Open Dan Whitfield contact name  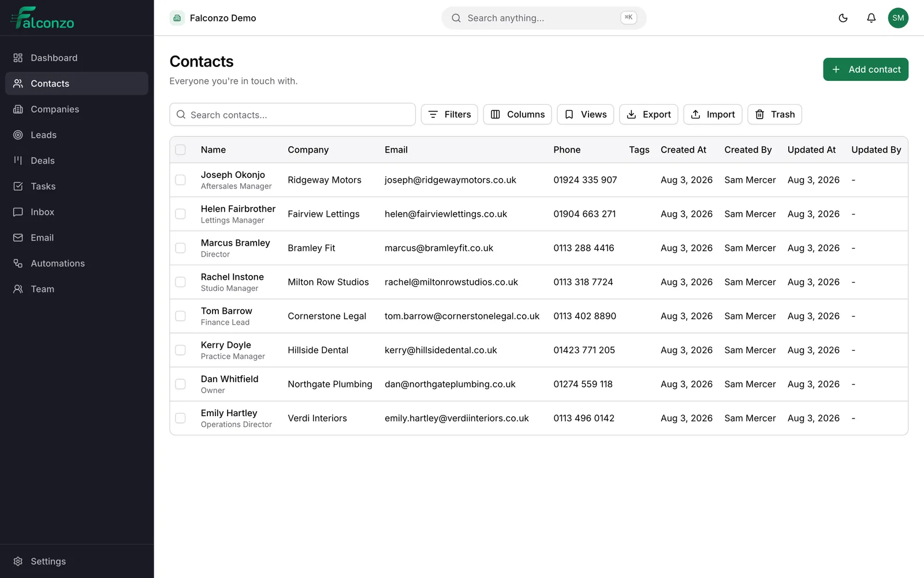pos(229,379)
